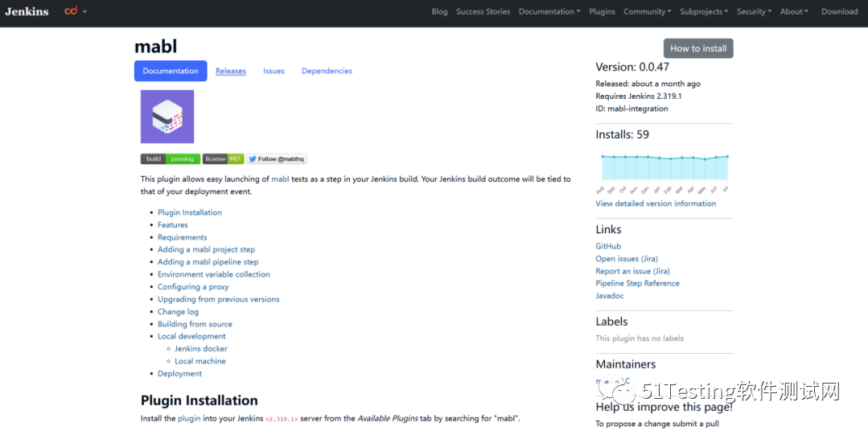Viewport: 868px width, 431px height.
Task: Jump to Change log section
Action: coord(179,311)
